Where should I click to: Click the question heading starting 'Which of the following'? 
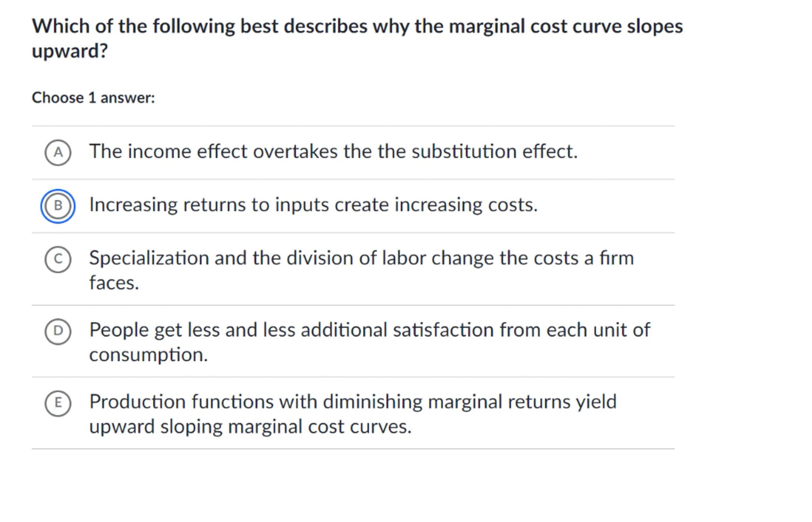coord(357,27)
